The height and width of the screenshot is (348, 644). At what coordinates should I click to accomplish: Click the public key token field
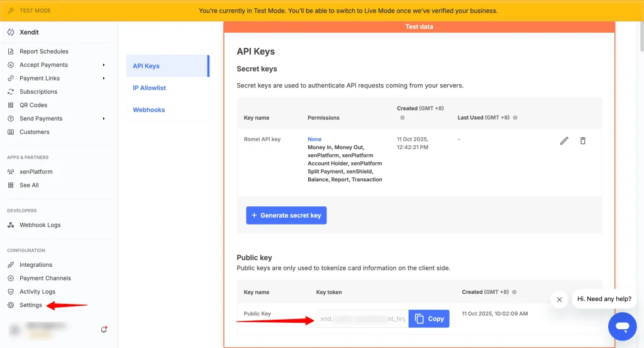[x=362, y=319]
